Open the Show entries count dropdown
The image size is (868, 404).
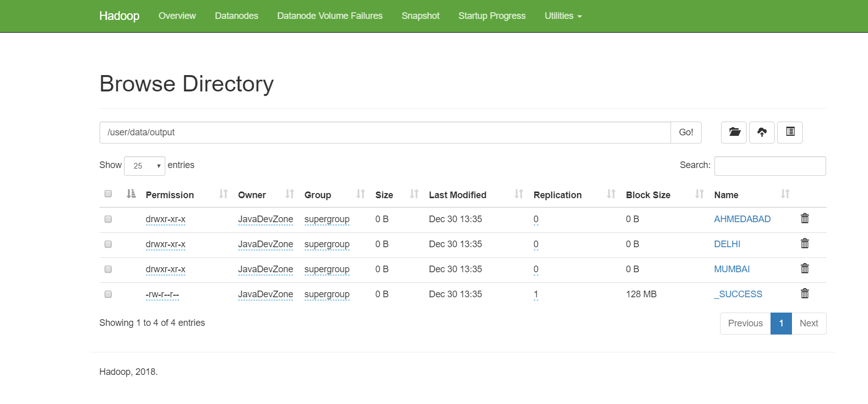point(144,166)
